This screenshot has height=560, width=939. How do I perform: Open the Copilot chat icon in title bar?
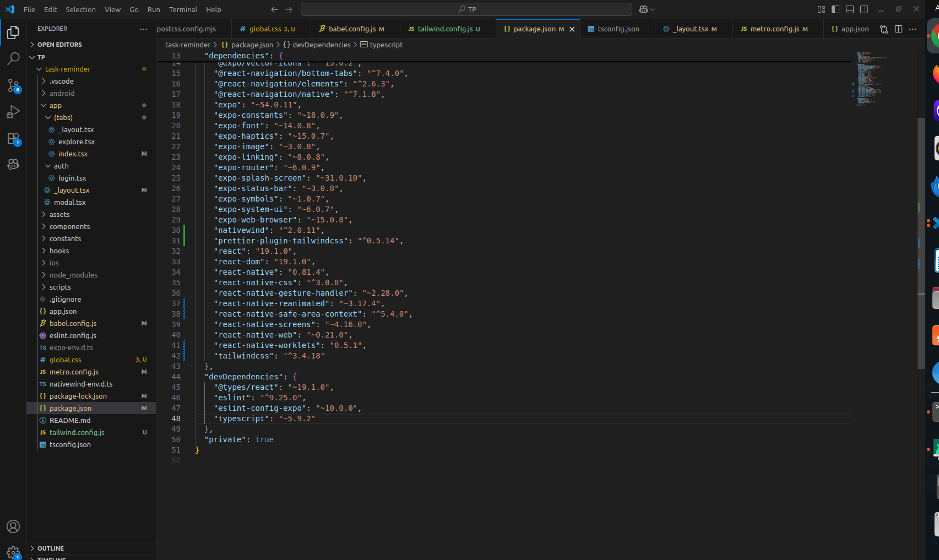(x=643, y=9)
